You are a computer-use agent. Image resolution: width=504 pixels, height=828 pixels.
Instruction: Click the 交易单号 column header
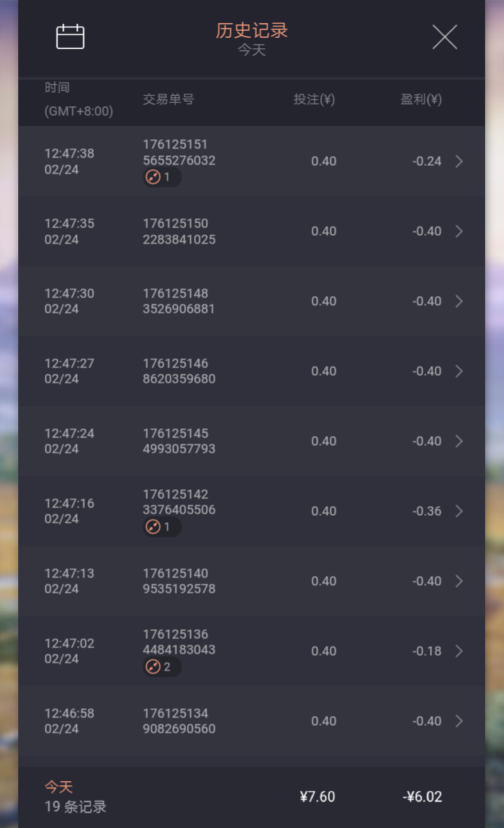pos(168,99)
